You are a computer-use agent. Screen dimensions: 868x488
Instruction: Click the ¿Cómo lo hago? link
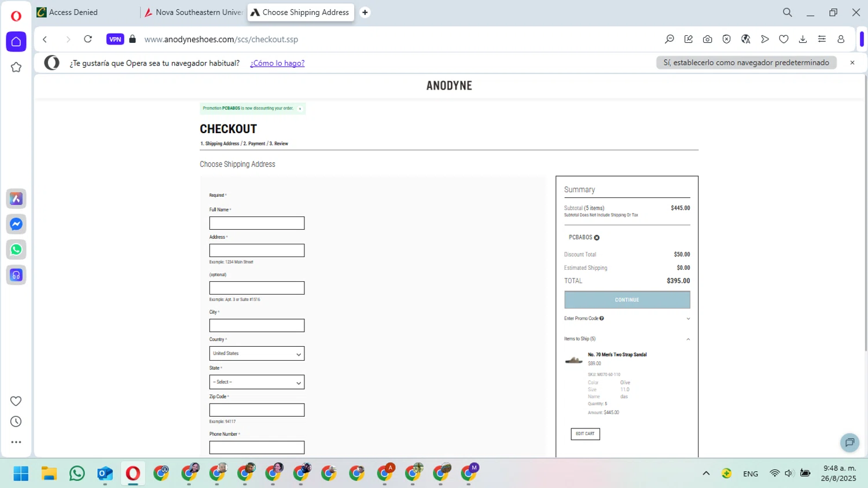[277, 63]
